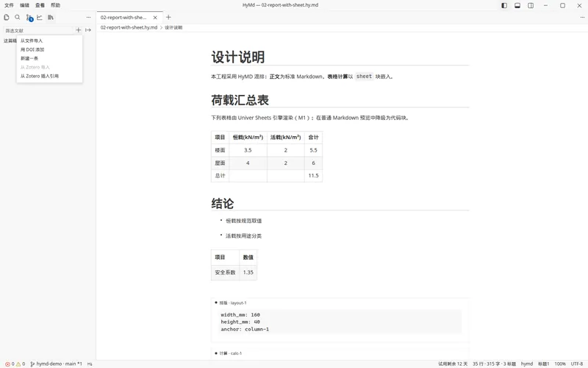This screenshot has width=588, height=368.
Task: Open the chart panel icon in sidebar
Action: (x=40, y=17)
